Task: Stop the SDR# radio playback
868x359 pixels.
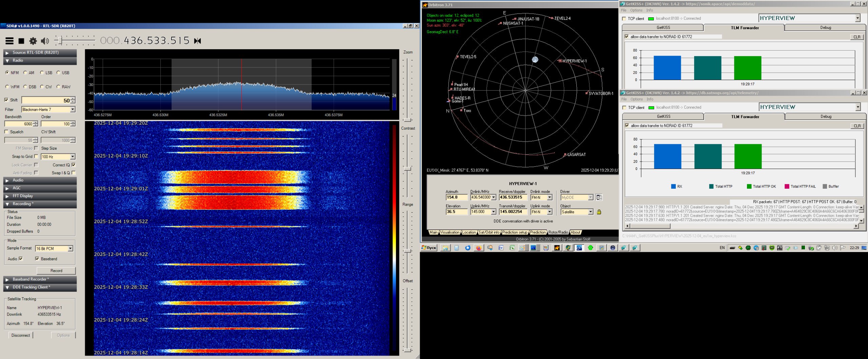Action: point(21,41)
